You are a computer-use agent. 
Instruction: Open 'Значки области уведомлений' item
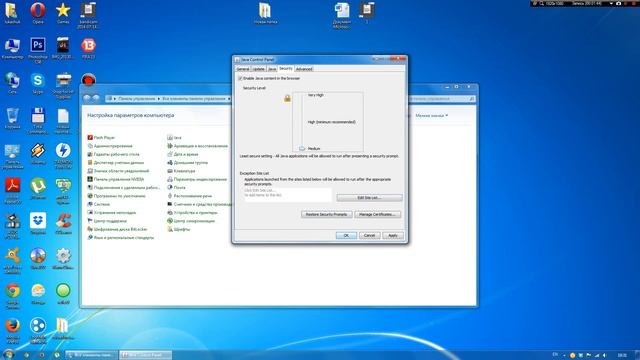[118, 171]
